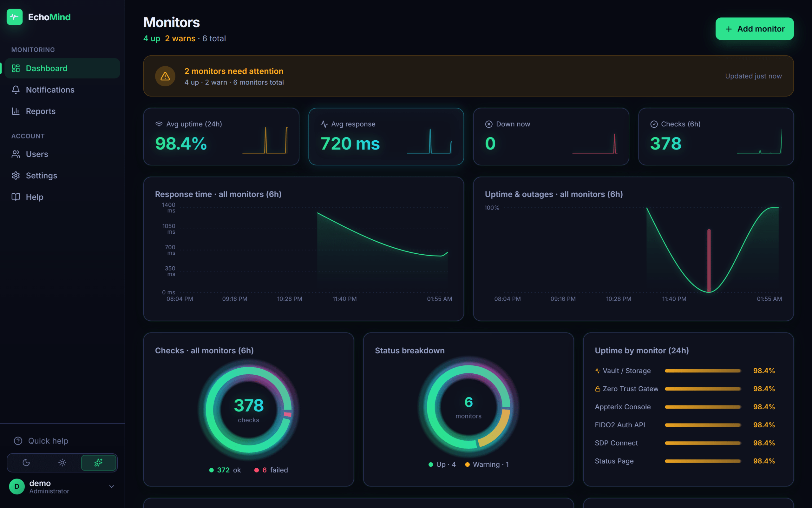Click the Status Page uptime bar
This screenshot has width=812, height=508.
703,461
